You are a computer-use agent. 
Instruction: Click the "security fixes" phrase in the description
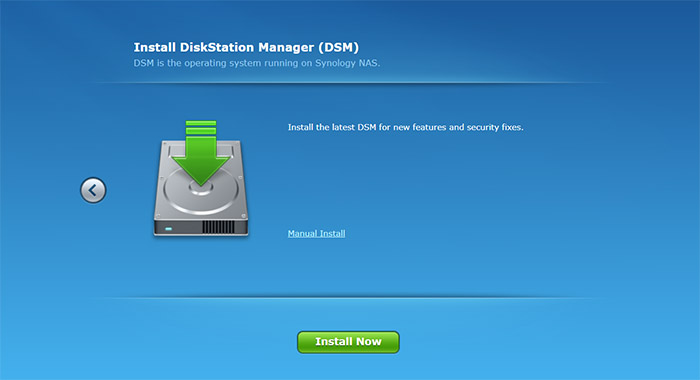(x=495, y=127)
